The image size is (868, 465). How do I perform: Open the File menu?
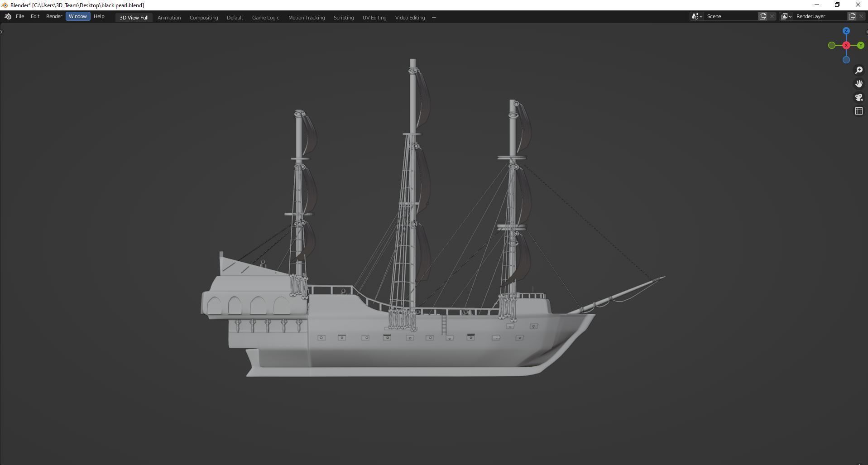click(x=20, y=16)
